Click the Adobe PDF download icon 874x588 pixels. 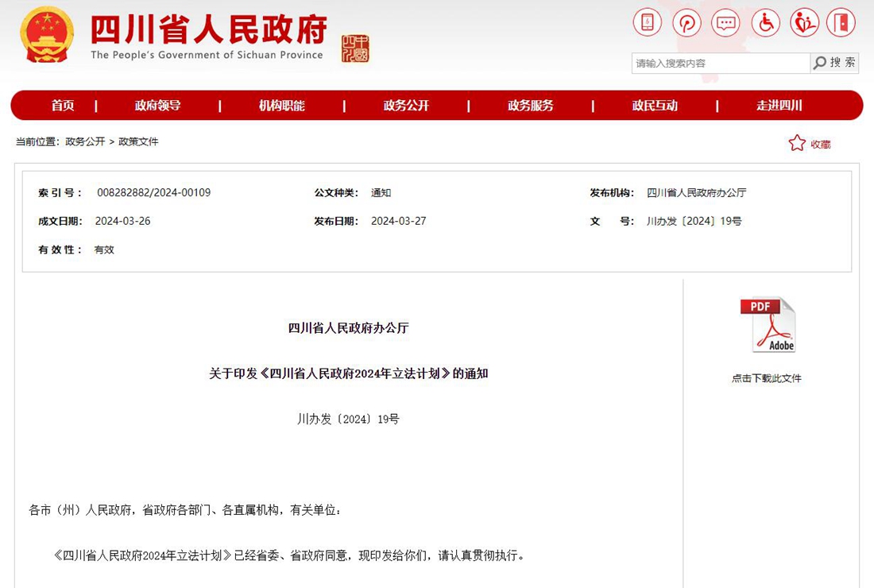point(767,325)
